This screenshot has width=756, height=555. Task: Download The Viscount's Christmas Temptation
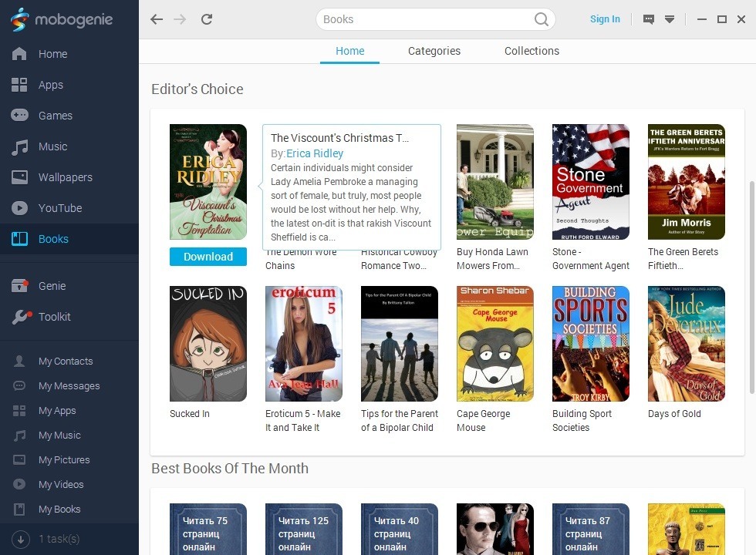click(208, 256)
